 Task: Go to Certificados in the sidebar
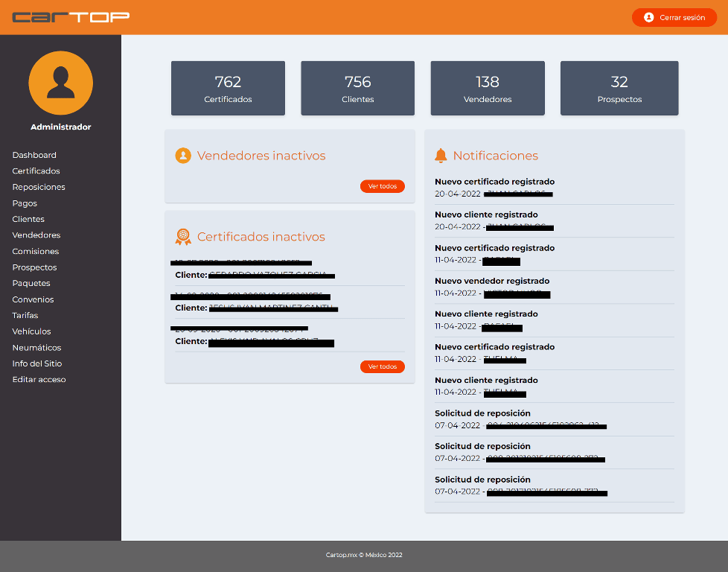(x=36, y=171)
